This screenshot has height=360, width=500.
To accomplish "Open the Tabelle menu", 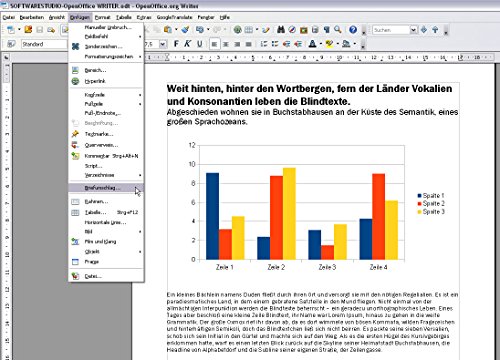I will 124,17.
